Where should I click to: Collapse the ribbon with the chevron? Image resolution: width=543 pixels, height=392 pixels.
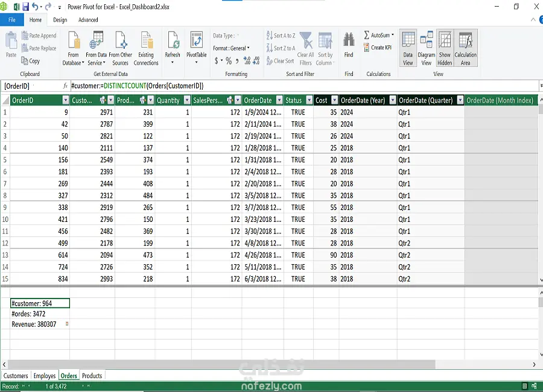pyautogui.click(x=533, y=20)
